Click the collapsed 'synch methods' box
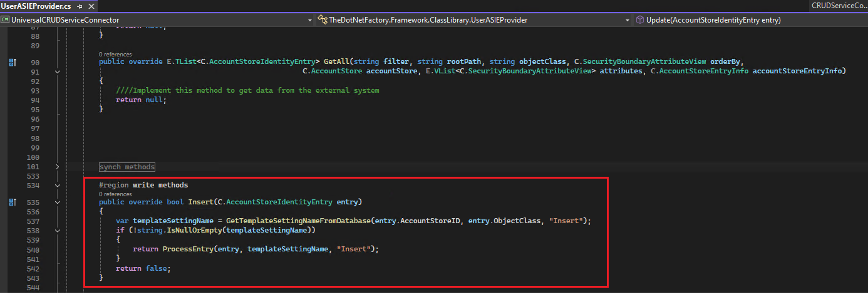Screen dimensions: 868x294 point(127,167)
